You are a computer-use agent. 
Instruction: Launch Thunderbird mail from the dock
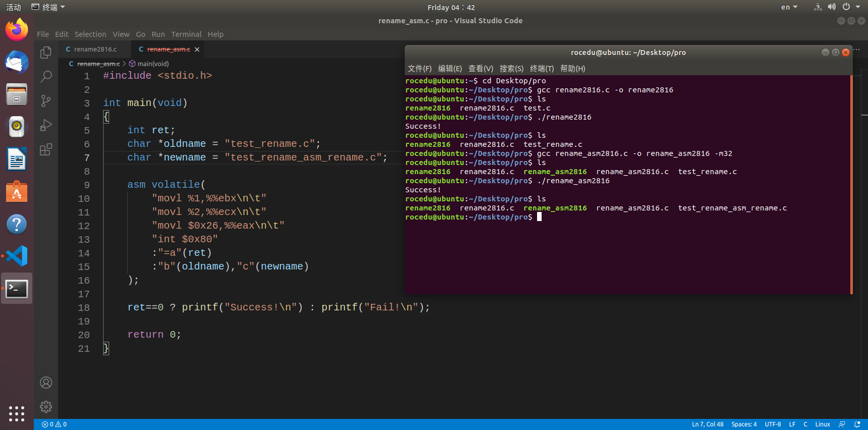click(17, 62)
